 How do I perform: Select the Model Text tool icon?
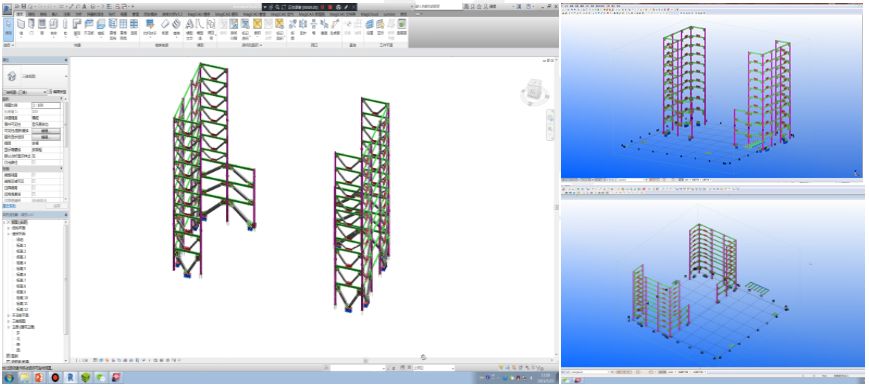click(190, 27)
